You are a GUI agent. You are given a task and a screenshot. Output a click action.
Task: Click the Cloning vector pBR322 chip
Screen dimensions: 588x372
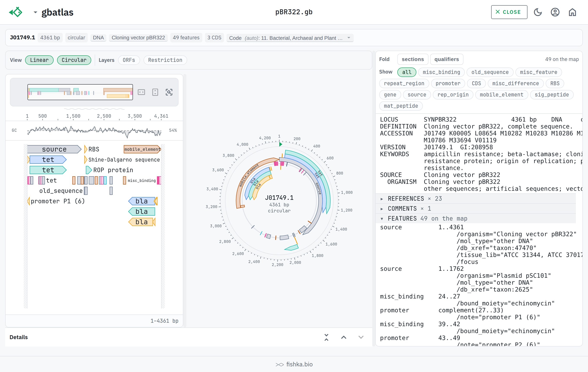click(x=138, y=38)
